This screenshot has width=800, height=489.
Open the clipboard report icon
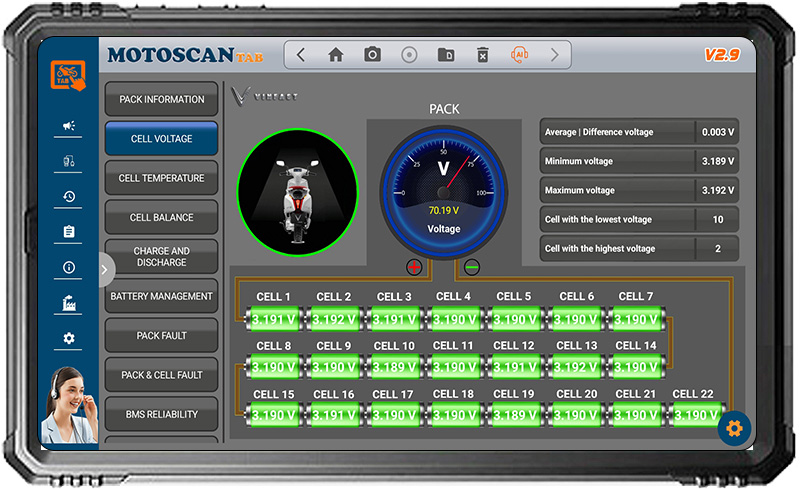tap(69, 232)
